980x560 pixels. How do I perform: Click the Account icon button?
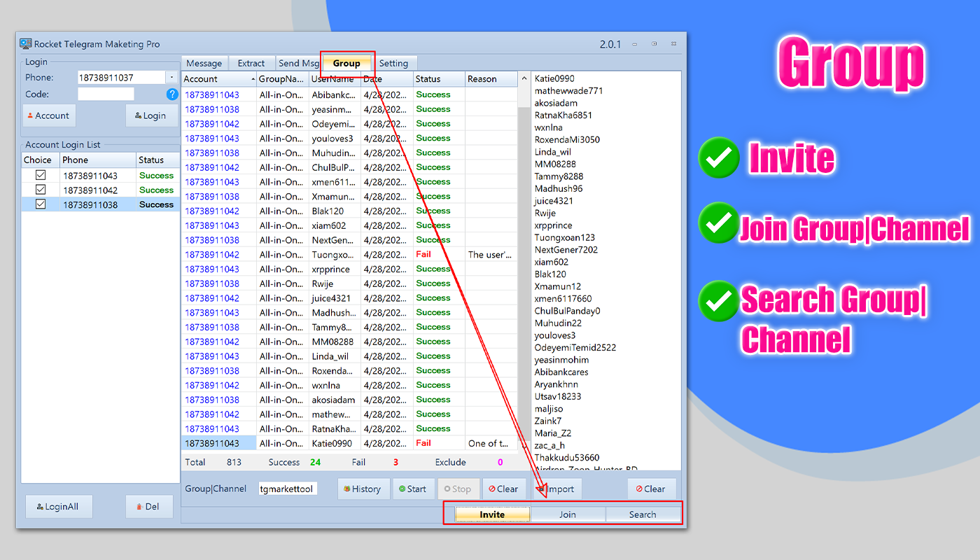(x=48, y=115)
